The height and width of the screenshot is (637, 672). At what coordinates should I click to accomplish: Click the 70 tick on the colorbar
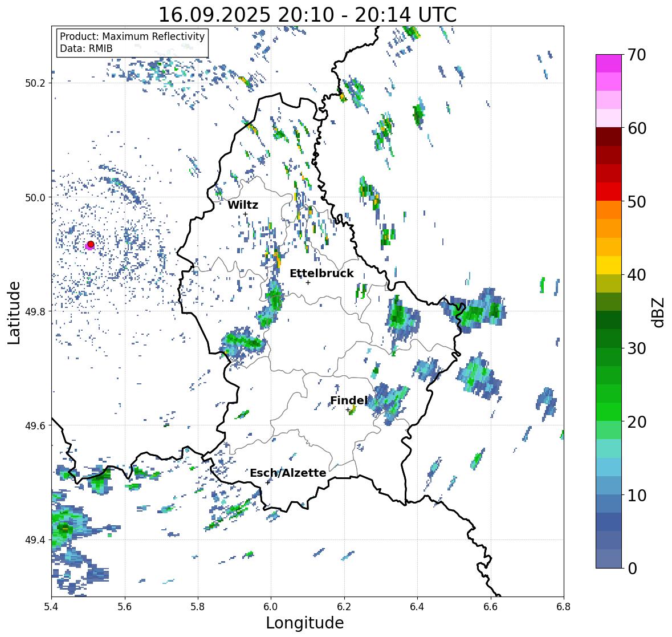(637, 55)
